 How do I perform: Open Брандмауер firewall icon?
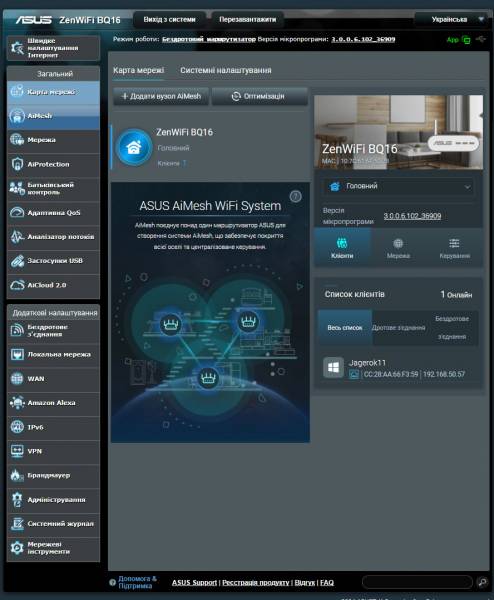tap(17, 475)
